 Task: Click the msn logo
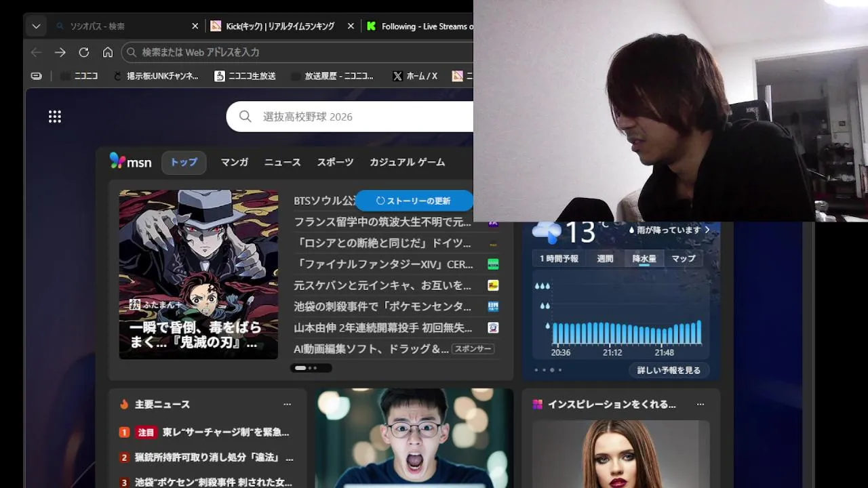[131, 162]
